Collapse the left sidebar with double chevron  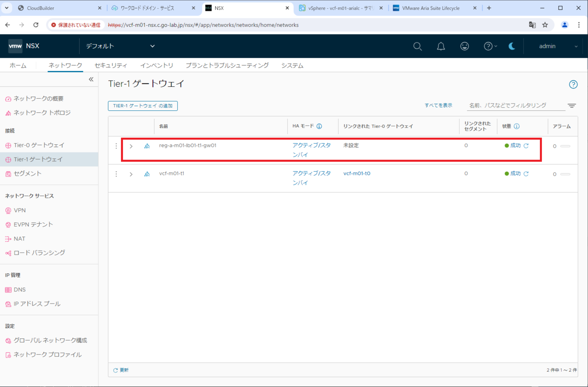91,79
